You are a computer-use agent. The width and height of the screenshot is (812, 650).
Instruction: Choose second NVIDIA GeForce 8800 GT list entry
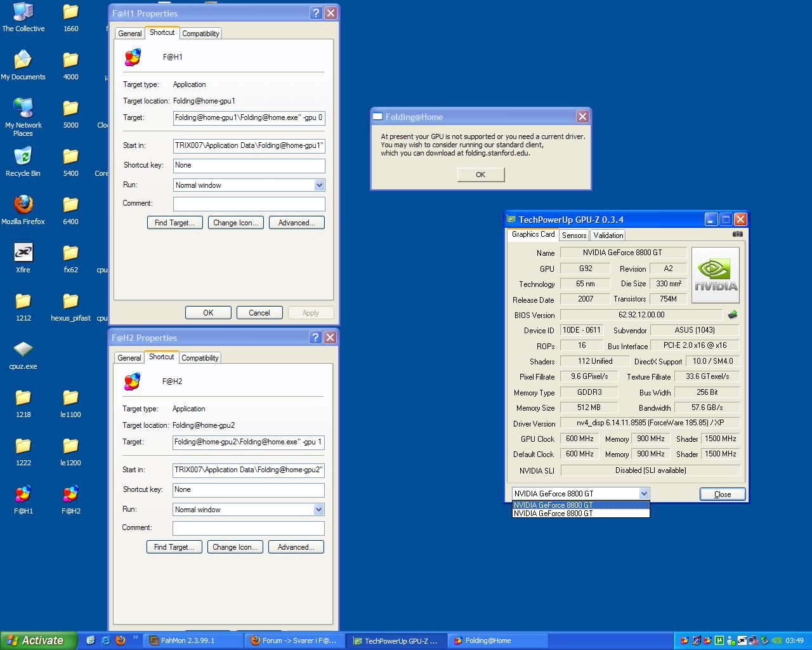coord(581,514)
